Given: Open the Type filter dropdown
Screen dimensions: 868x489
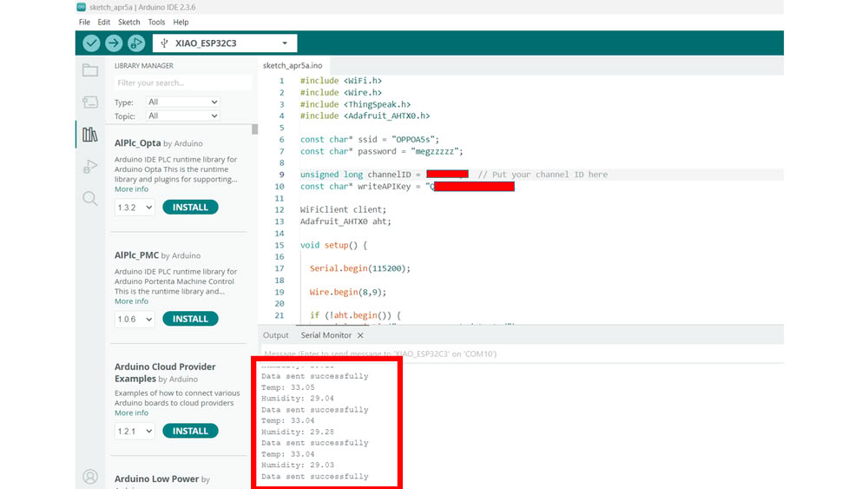Looking at the screenshot, I should click(182, 102).
